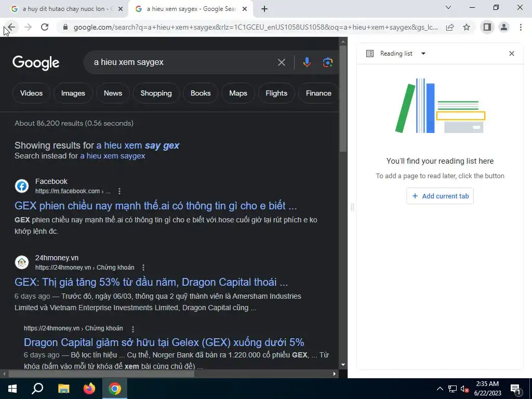This screenshot has width=532, height=399.
Task: Open 'a hieu xem say gex' corrected link
Action: coord(138,145)
